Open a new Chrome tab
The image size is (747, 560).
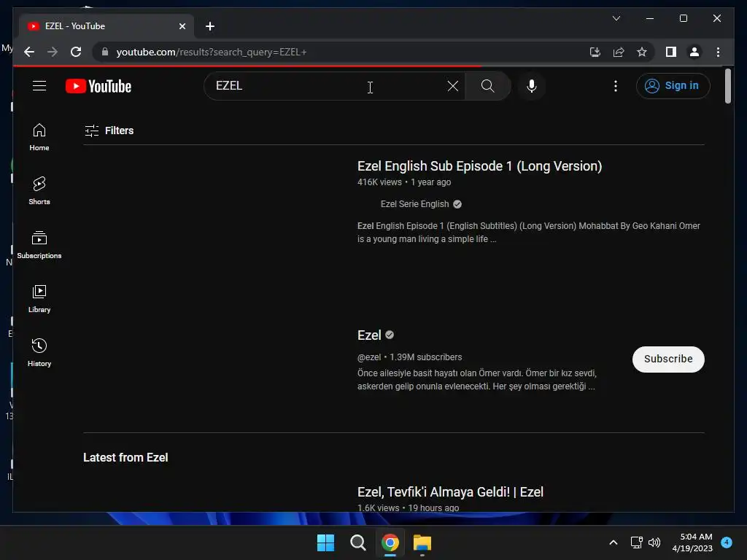click(209, 26)
